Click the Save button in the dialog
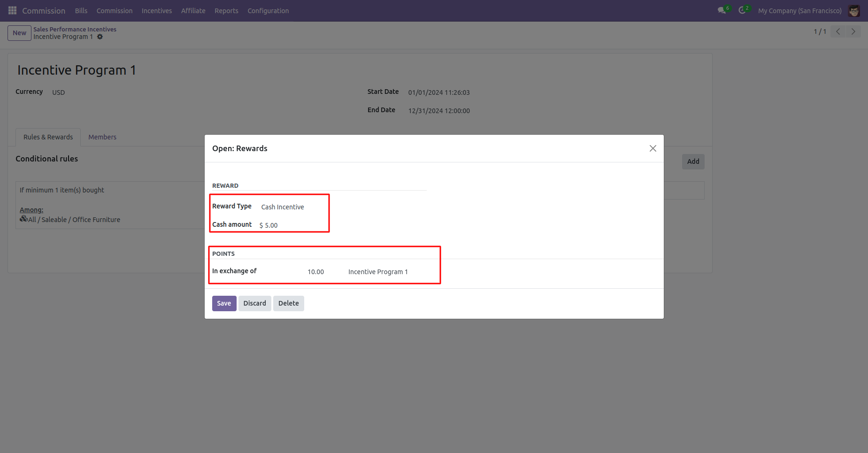Screen dimensions: 868x453 [224, 303]
